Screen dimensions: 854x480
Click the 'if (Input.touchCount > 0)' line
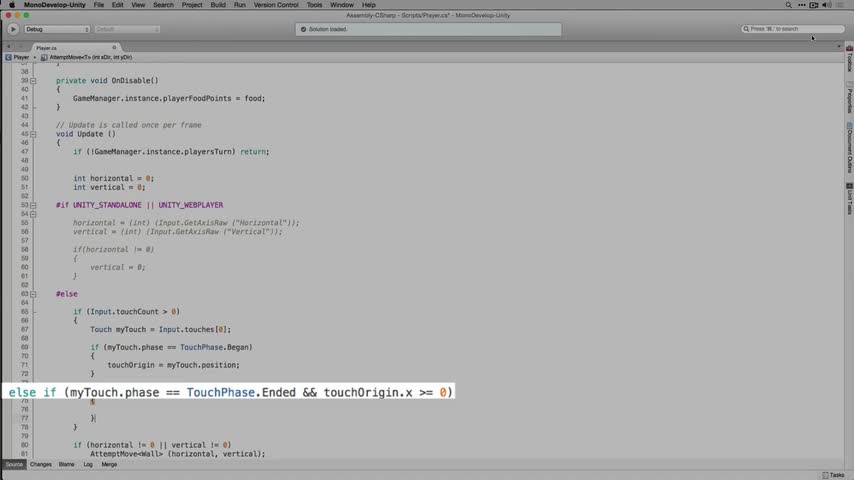click(126, 312)
